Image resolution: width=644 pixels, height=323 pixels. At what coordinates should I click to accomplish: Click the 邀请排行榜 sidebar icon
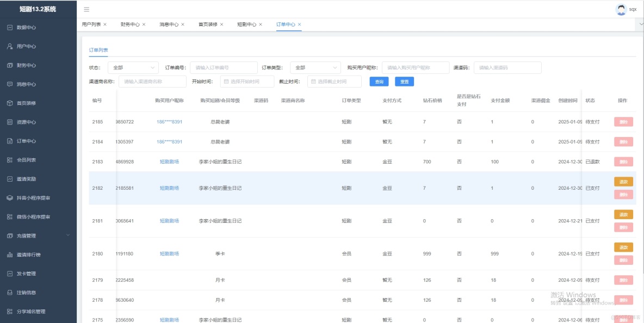tap(27, 254)
